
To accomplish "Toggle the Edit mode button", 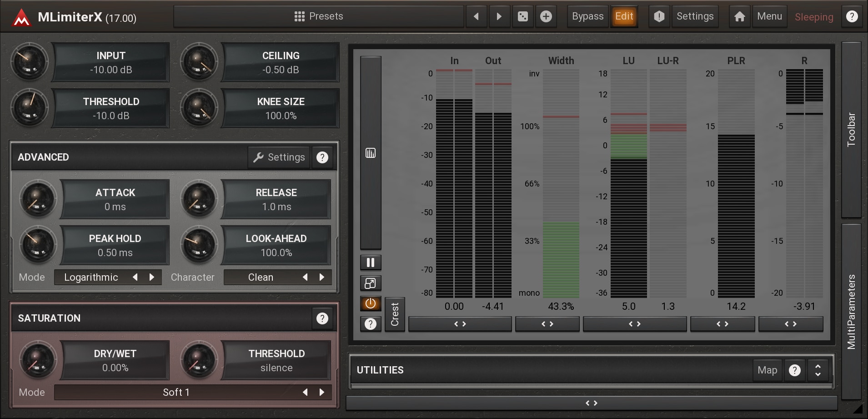I will coord(624,17).
